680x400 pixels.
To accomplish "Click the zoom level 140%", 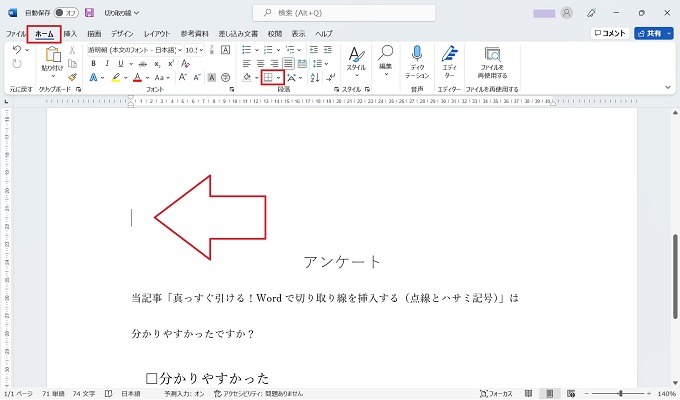I will [x=667, y=393].
